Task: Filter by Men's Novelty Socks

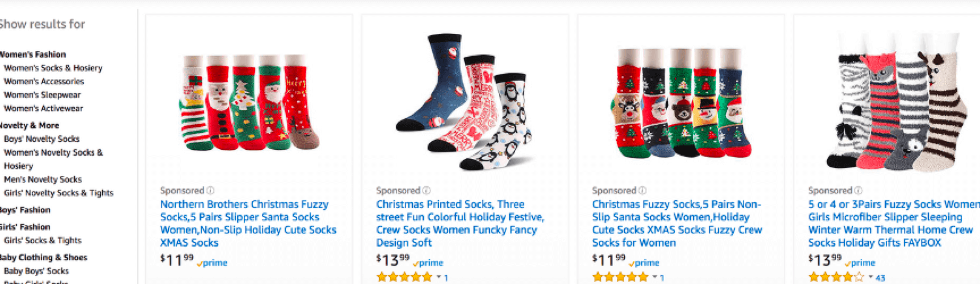Action: pyautogui.click(x=43, y=179)
